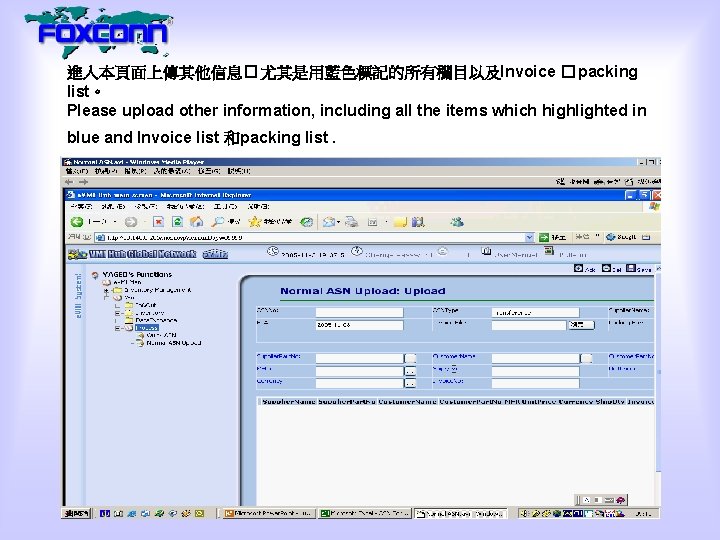Expand the Inventory Management tree node
This screenshot has width=720, height=540.
pos(106,290)
